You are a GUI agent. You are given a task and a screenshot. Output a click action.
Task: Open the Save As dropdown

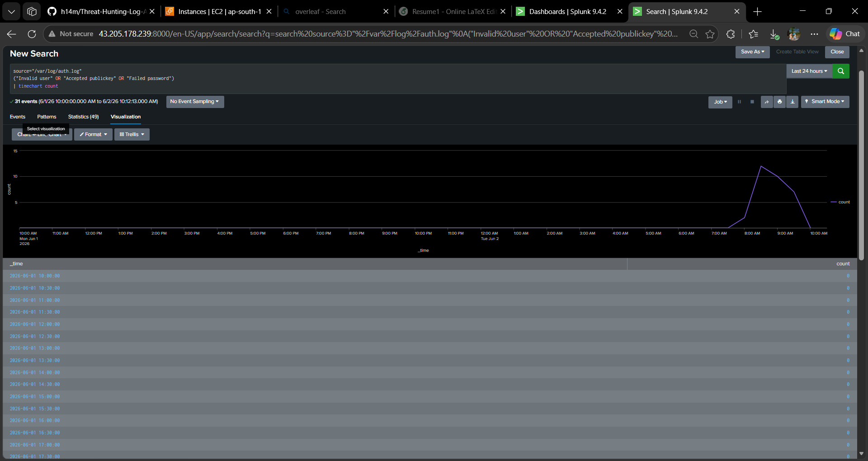(x=752, y=52)
